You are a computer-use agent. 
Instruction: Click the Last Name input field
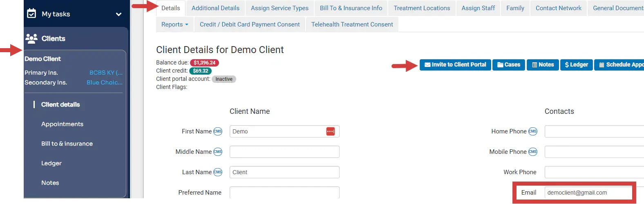pyautogui.click(x=284, y=172)
